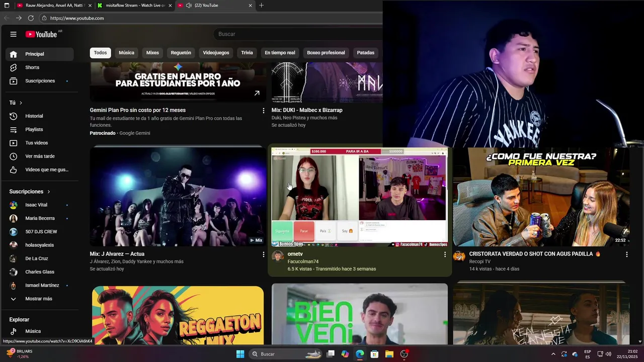Open Reggaeton Mix thumbnail
The width and height of the screenshot is (644, 362).
point(178,316)
